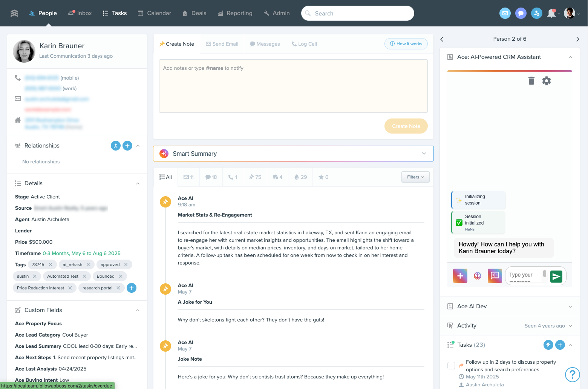The height and width of the screenshot is (389, 588).
Task: Switch to the Log Call tab
Action: (304, 44)
